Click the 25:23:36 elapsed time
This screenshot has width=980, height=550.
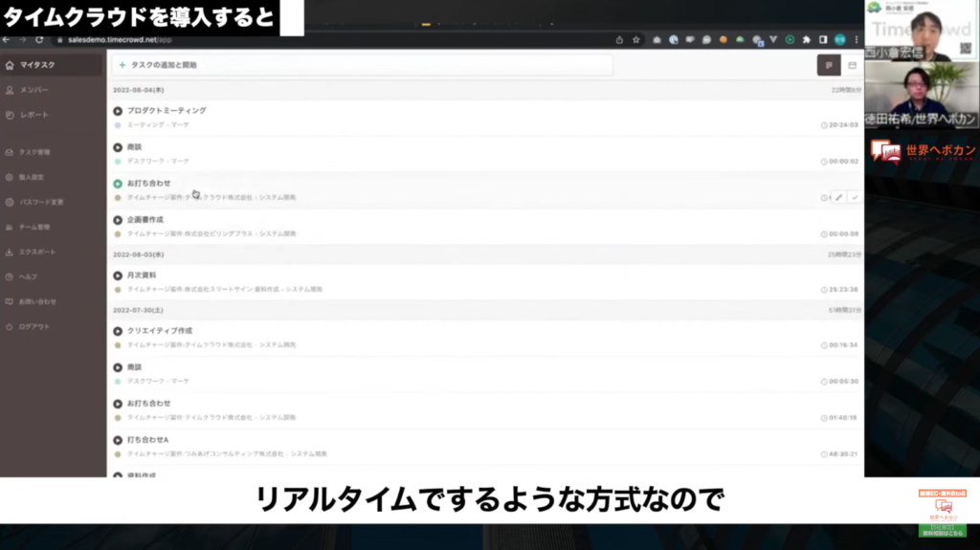[x=843, y=290]
